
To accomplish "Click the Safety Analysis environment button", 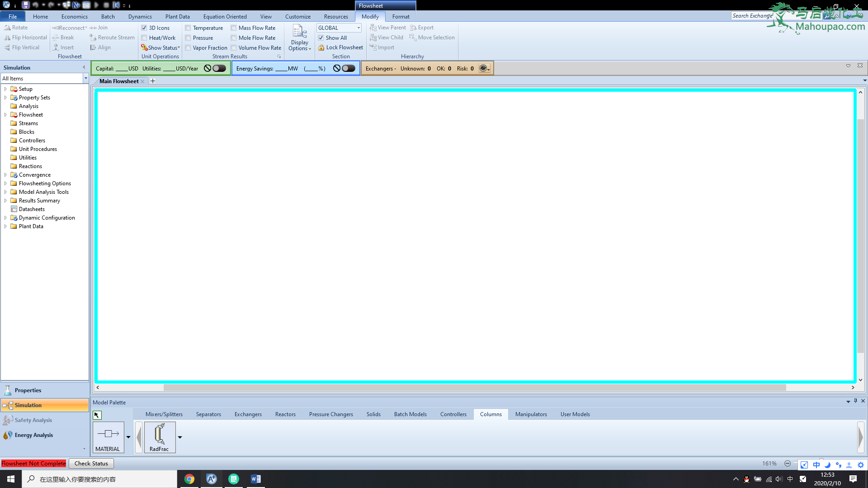I will pyautogui.click(x=45, y=420).
